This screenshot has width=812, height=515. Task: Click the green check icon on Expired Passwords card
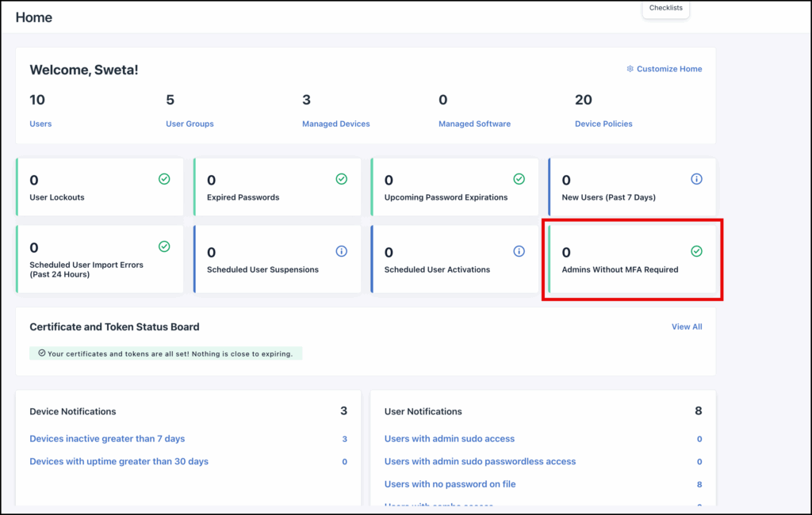[x=342, y=179]
